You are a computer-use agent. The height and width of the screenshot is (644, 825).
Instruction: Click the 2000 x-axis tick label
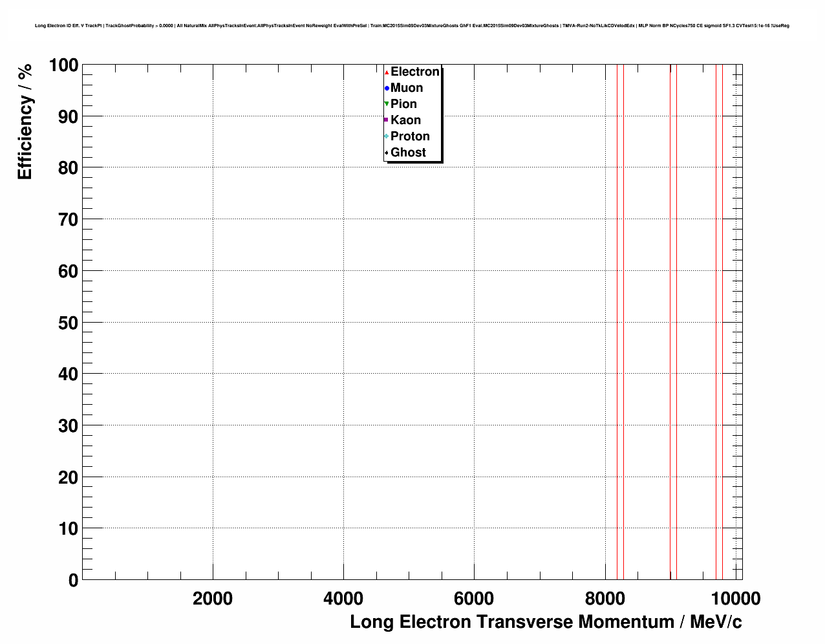(x=213, y=599)
